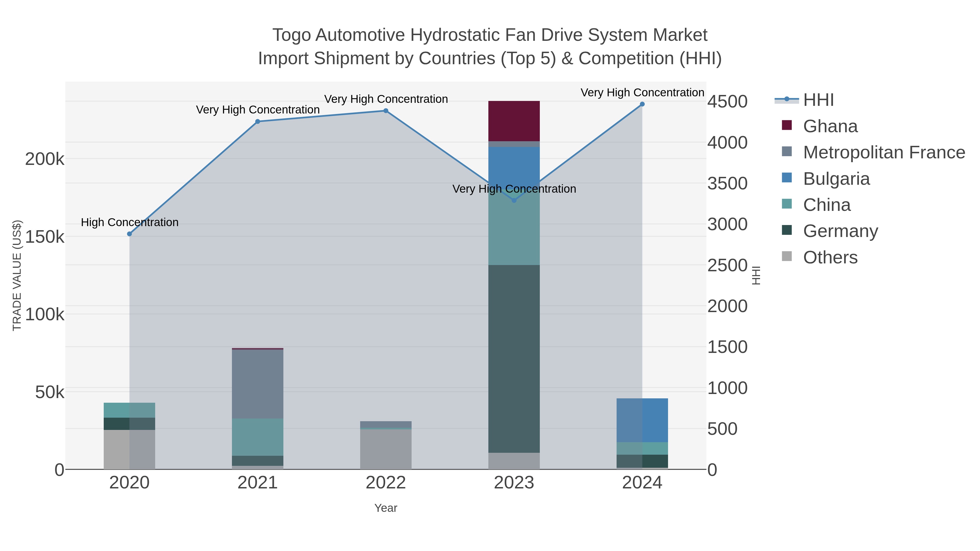Click 'Very High Concentration' label above 2021
The height and width of the screenshot is (551, 980).
(258, 109)
